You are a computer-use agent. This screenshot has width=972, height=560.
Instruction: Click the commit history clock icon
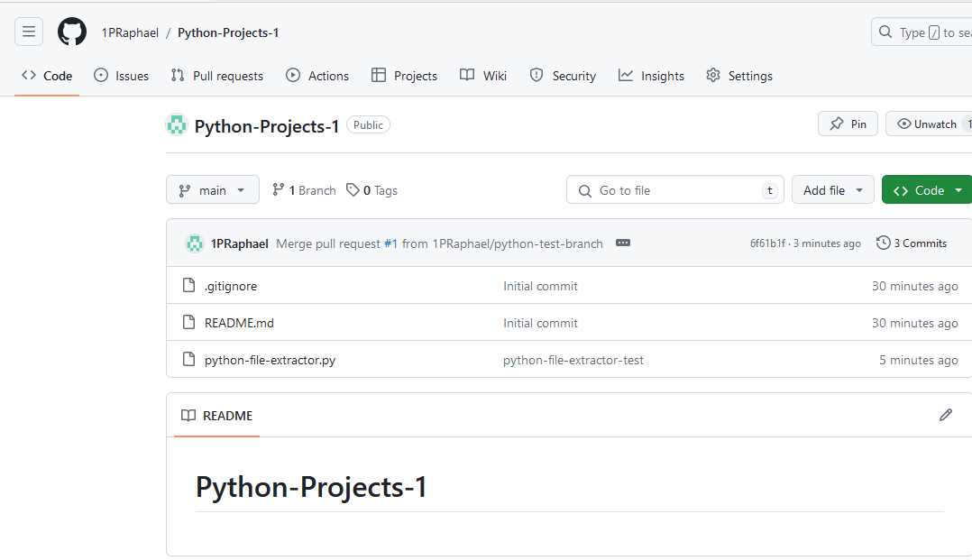click(x=884, y=243)
